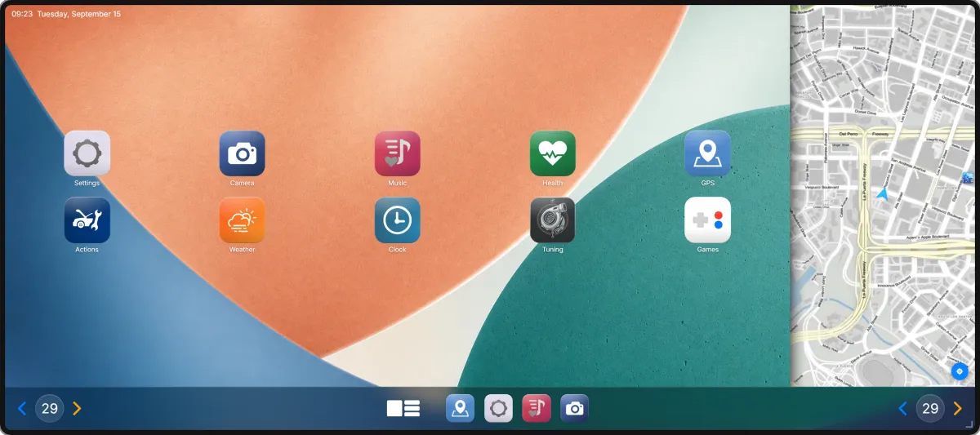Launch the Games app
The width and height of the screenshot is (980, 435).
pos(707,220)
